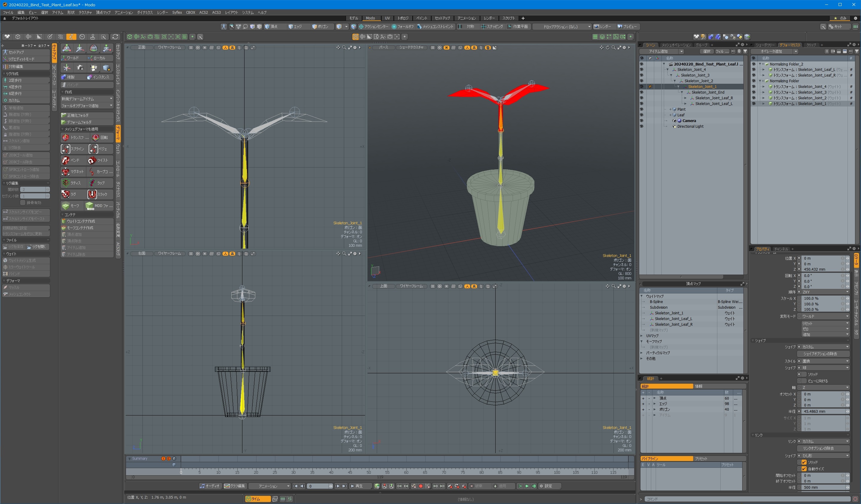Click シェイプオプションの除去 button
This screenshot has height=504, width=861.
[823, 354]
